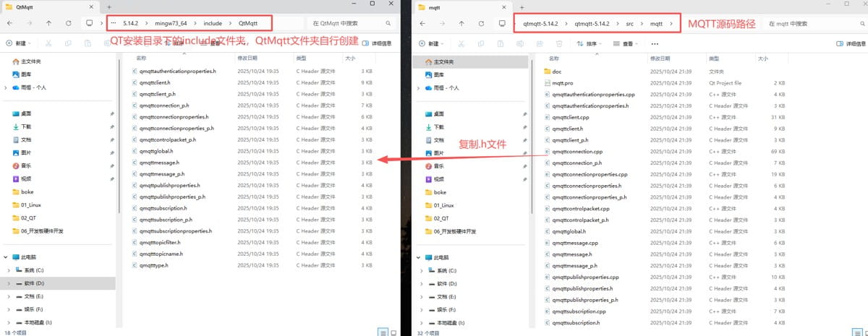Expand 雨恒 - 个人 in QtMqtt sidebar
The width and height of the screenshot is (868, 336).
6,87
